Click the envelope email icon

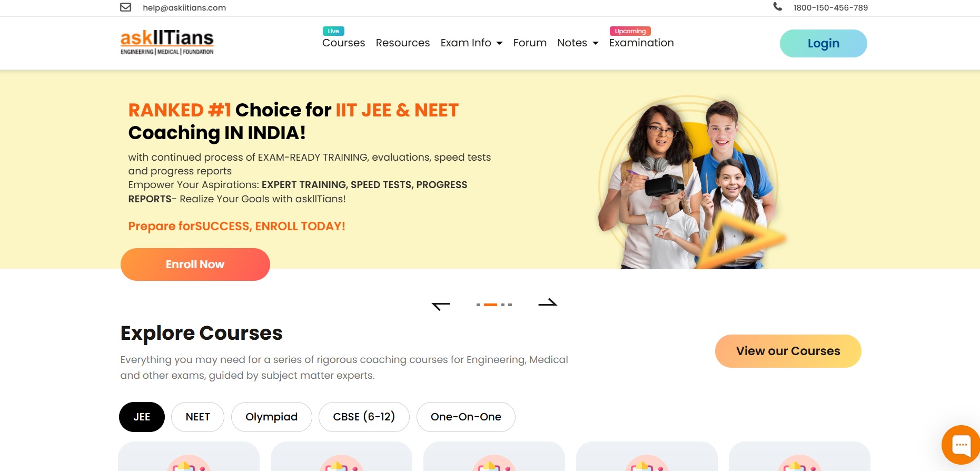[125, 7]
